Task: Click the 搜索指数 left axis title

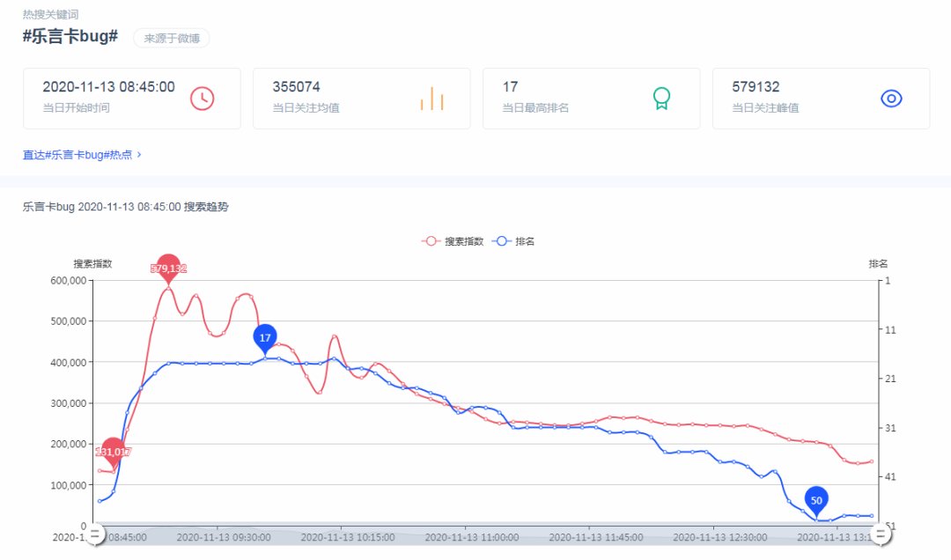Action: 92,264
